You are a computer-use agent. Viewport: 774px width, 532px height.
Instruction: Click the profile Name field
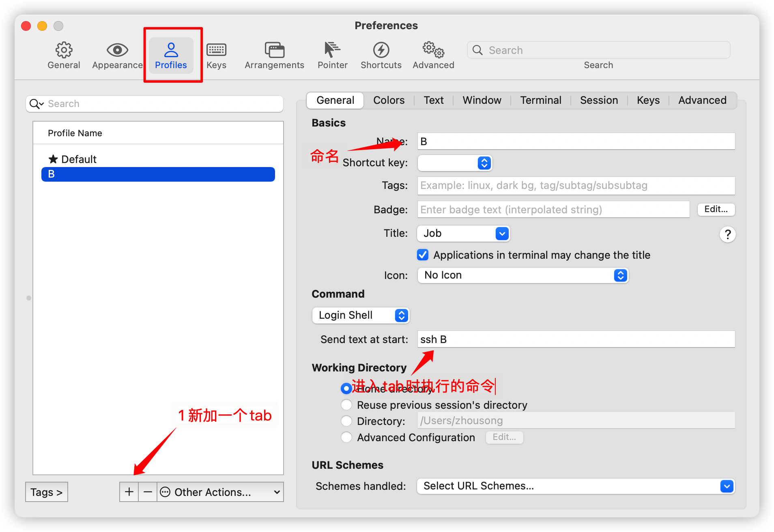[x=576, y=141]
